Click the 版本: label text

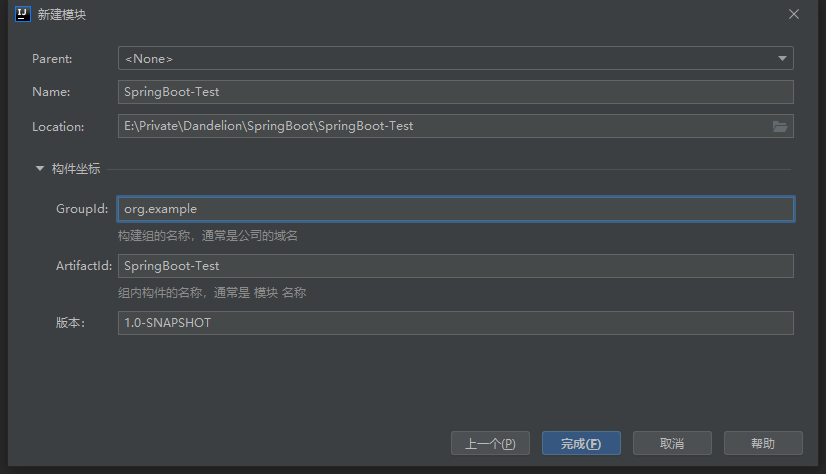coord(72,323)
